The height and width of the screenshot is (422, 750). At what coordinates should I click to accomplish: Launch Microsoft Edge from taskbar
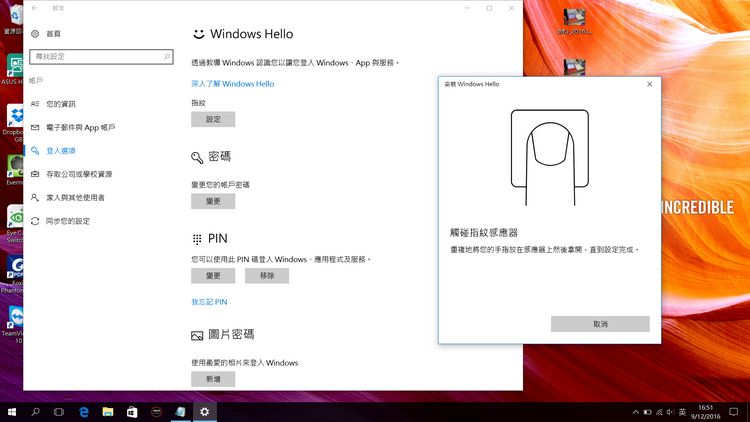pyautogui.click(x=84, y=412)
